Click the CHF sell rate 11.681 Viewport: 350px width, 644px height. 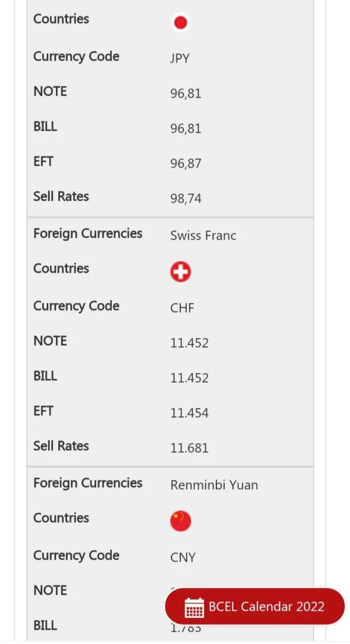click(x=189, y=448)
